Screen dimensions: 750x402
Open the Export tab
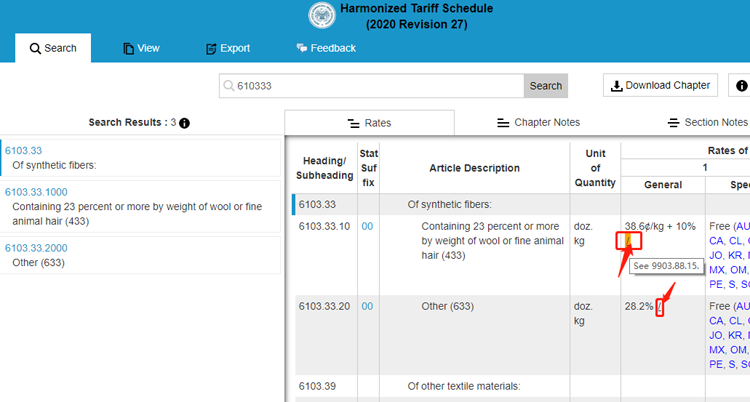click(227, 48)
